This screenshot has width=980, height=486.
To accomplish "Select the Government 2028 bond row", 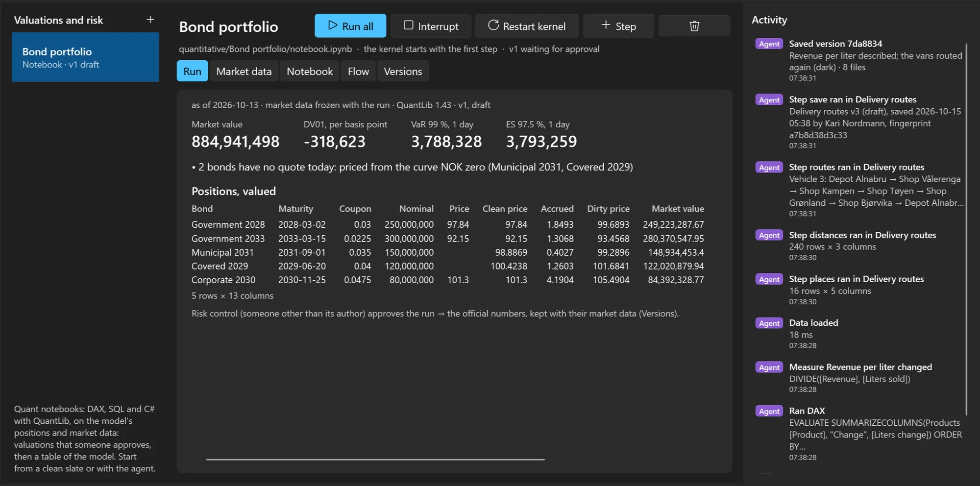I will click(448, 224).
